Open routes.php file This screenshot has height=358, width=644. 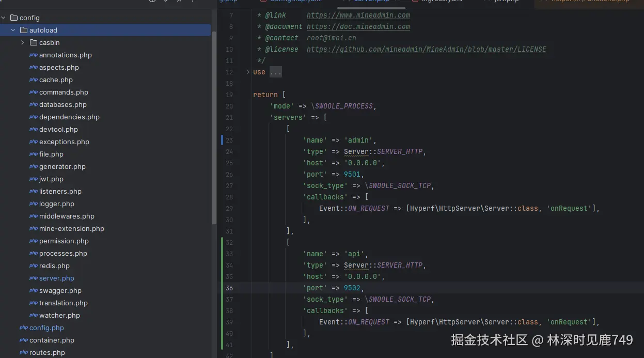(x=47, y=352)
